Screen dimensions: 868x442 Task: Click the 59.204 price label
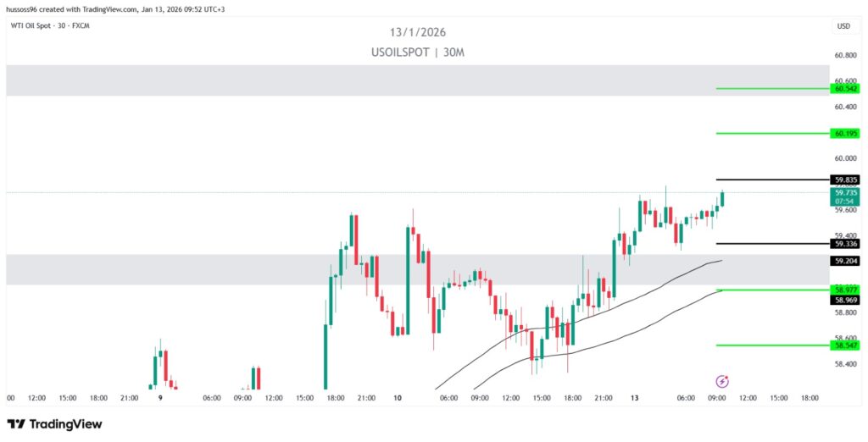click(846, 261)
